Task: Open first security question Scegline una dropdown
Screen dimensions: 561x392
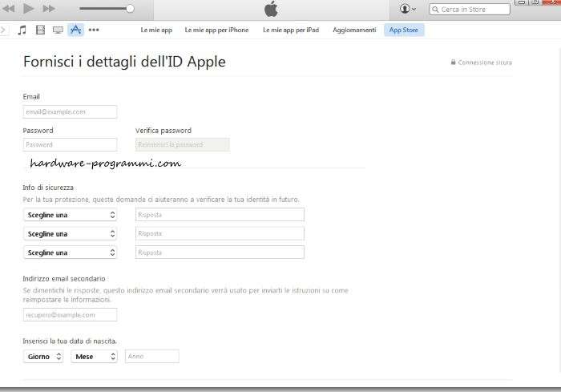Action: pyautogui.click(x=71, y=215)
